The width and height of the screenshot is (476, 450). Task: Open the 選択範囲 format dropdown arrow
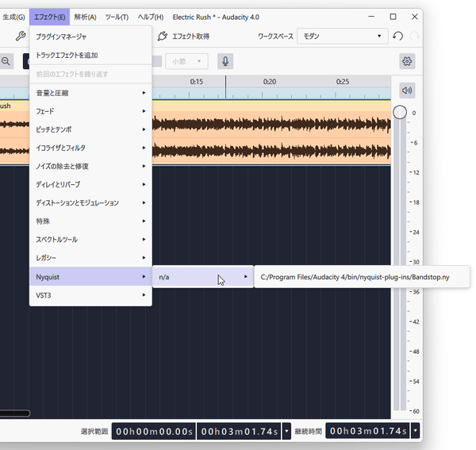point(286,431)
